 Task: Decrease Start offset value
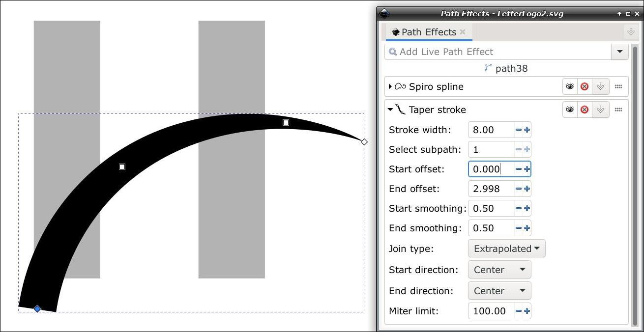518,169
